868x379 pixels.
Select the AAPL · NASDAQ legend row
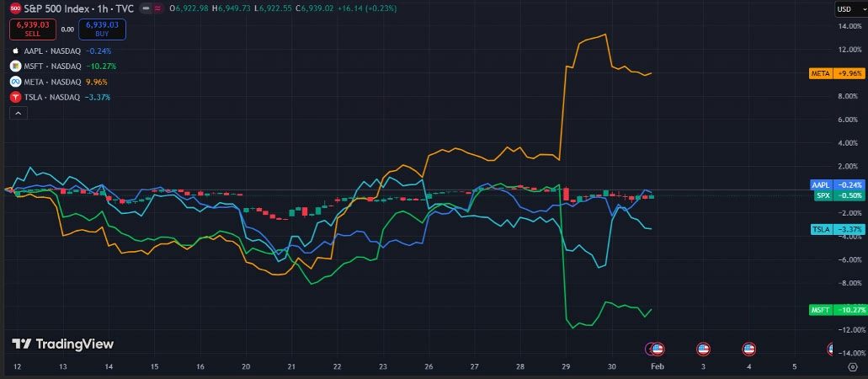tap(61, 51)
